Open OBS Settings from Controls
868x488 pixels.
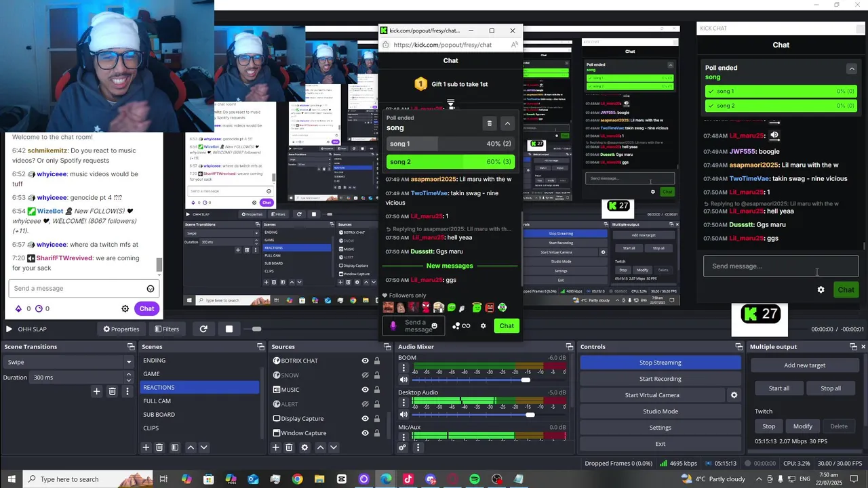click(x=660, y=428)
